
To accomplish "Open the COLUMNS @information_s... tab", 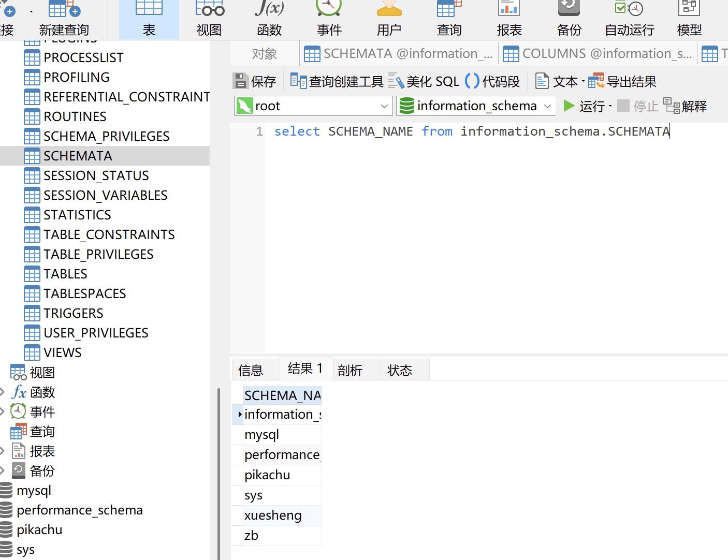I will tap(598, 54).
